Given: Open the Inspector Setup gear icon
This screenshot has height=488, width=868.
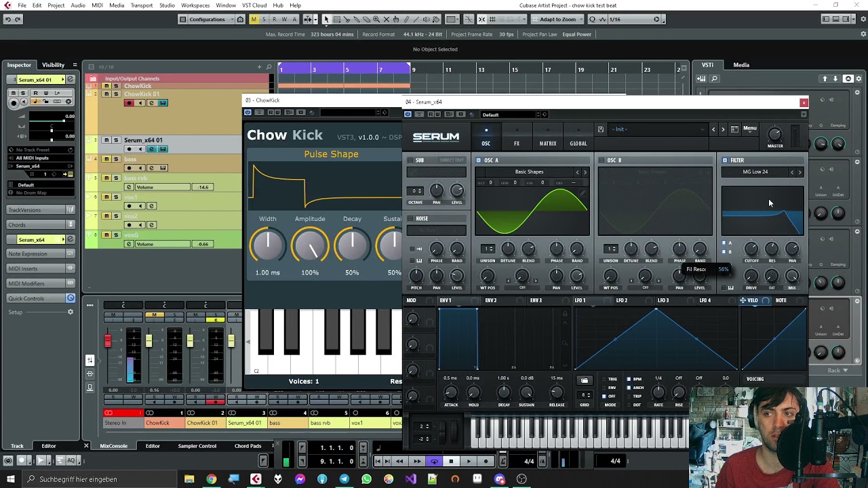Looking at the screenshot, I should point(70,312).
